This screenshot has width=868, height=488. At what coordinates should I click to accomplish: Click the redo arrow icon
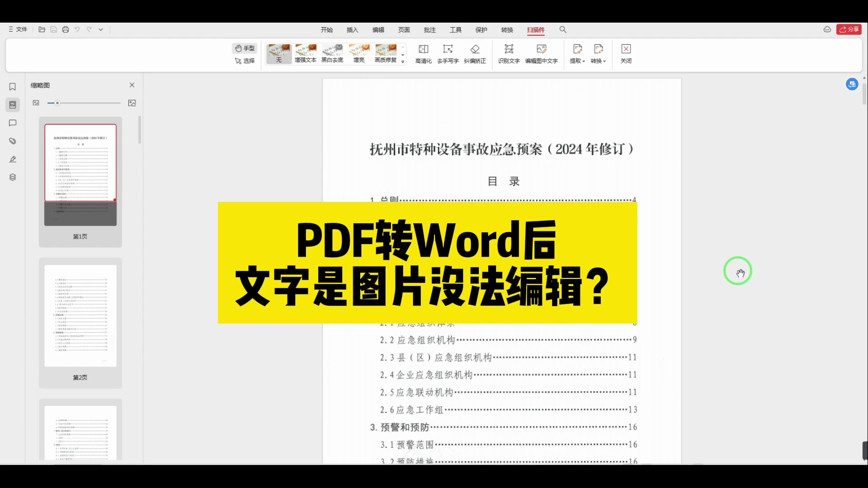[x=89, y=29]
